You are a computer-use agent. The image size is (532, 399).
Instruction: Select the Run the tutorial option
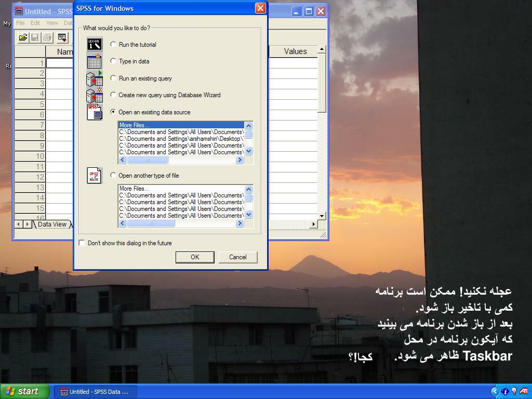coord(113,44)
